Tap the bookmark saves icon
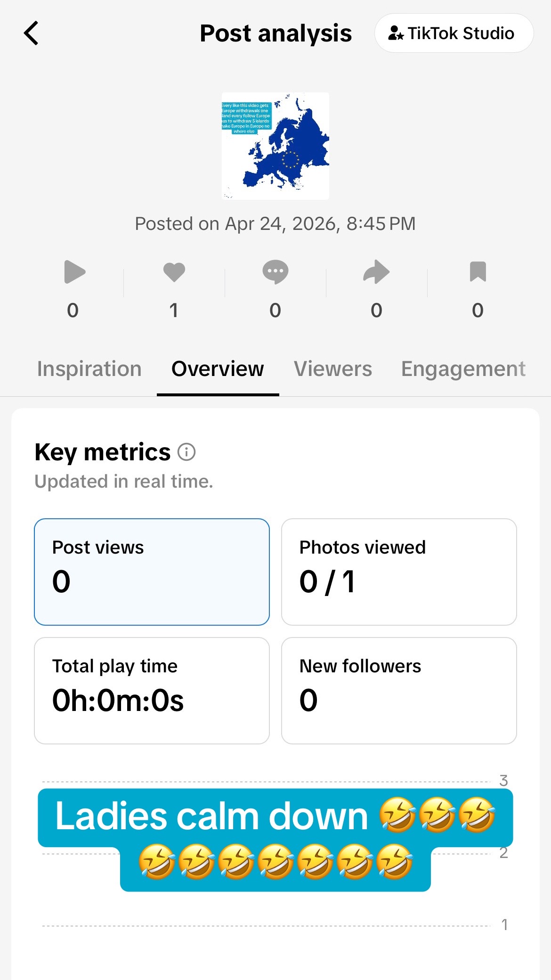Viewport: 551px width, 980px height. [x=478, y=272]
